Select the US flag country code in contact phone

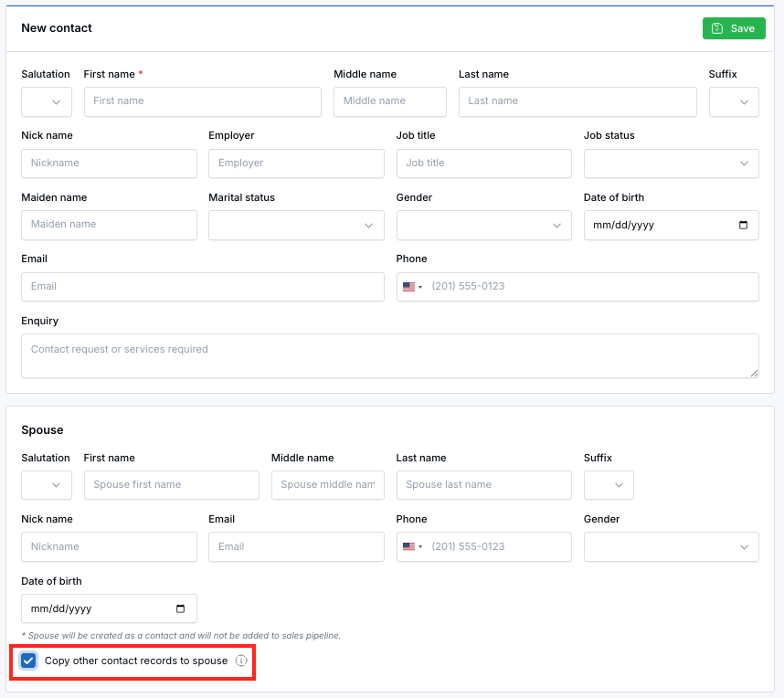tap(413, 287)
